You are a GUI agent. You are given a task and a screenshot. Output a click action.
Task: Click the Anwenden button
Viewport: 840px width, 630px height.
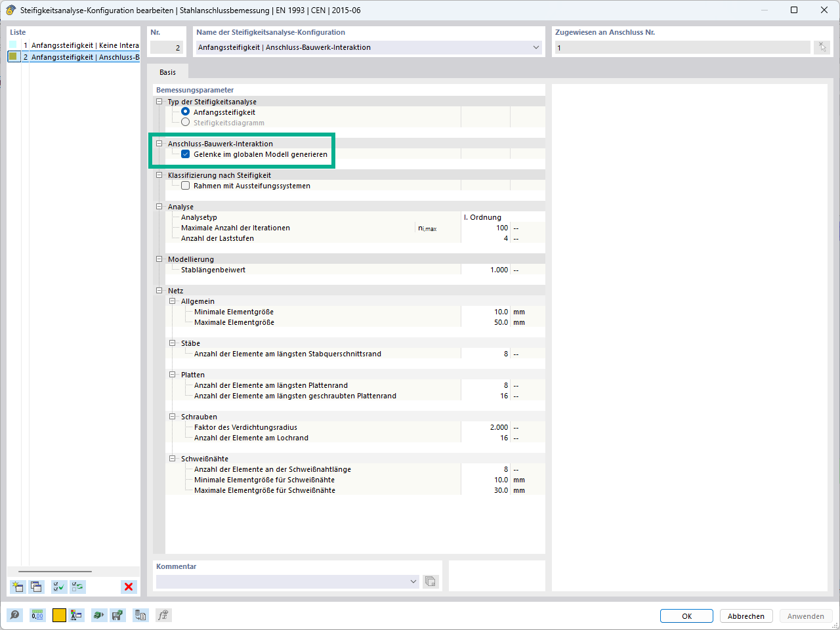tap(806, 616)
